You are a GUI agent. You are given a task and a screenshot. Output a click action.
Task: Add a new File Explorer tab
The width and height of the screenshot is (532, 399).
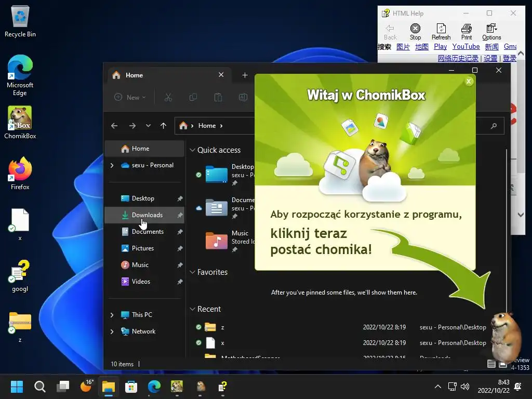245,75
